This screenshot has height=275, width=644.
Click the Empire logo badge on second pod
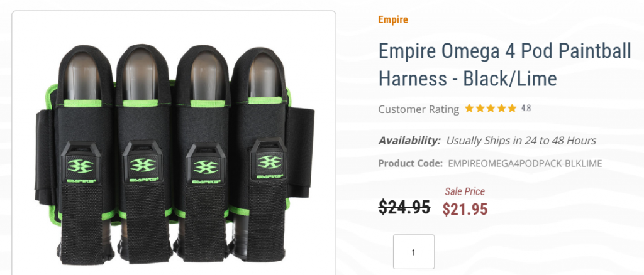[x=143, y=162]
